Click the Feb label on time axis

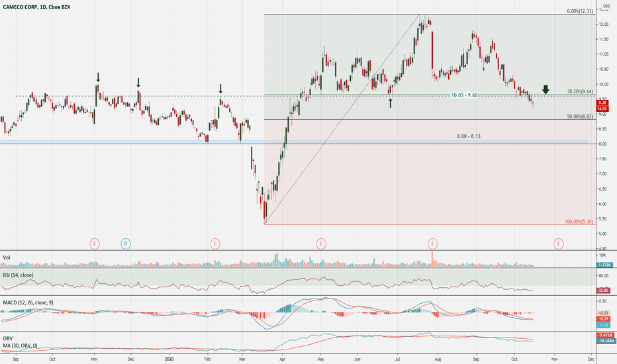tap(207, 359)
